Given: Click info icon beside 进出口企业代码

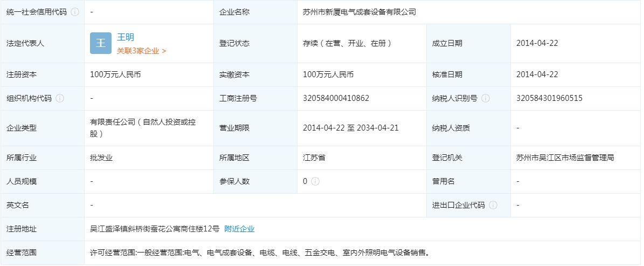Looking at the screenshot, I should pos(493,205).
